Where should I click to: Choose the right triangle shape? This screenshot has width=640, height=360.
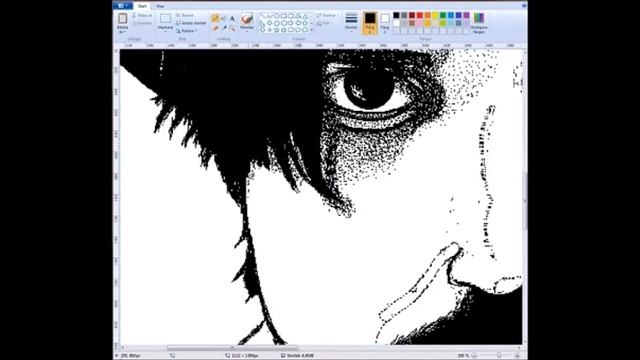(262, 23)
